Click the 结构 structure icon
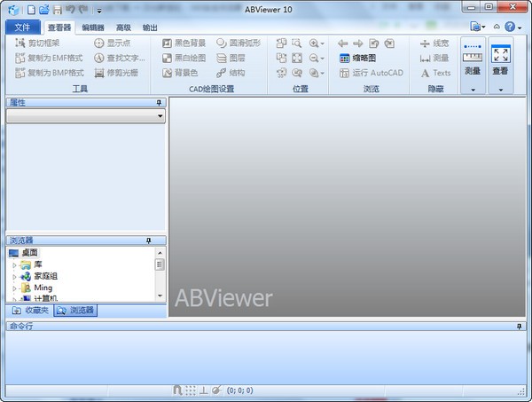This screenshot has height=402, width=532. coord(222,73)
